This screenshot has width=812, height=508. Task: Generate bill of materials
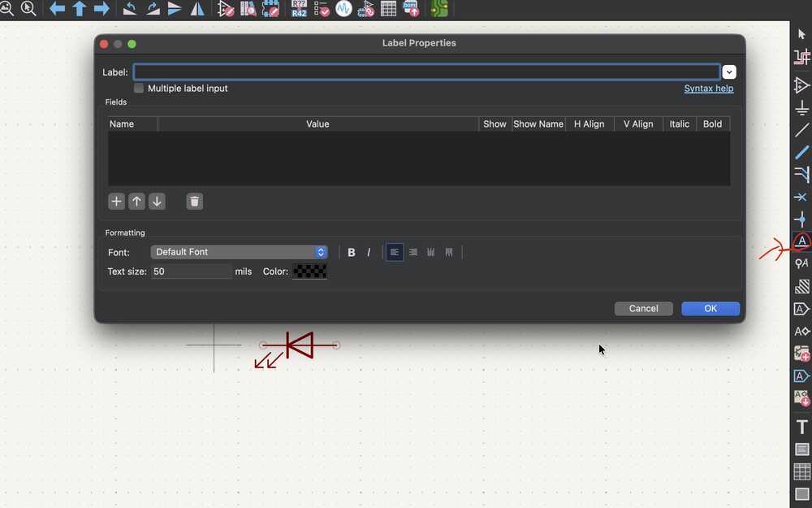411,9
